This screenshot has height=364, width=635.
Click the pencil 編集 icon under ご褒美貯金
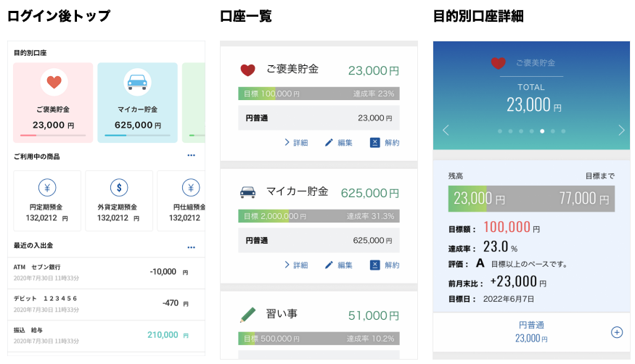coord(329,143)
